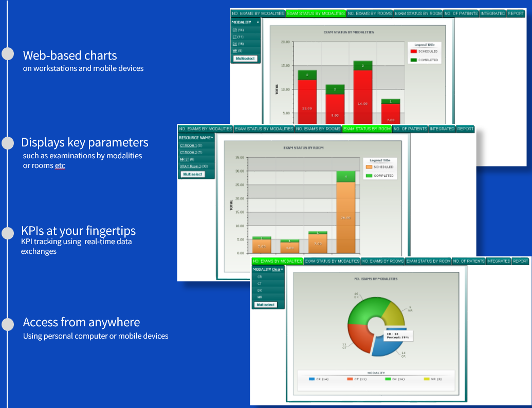Open 'Report' tab in top panel

pos(516,13)
